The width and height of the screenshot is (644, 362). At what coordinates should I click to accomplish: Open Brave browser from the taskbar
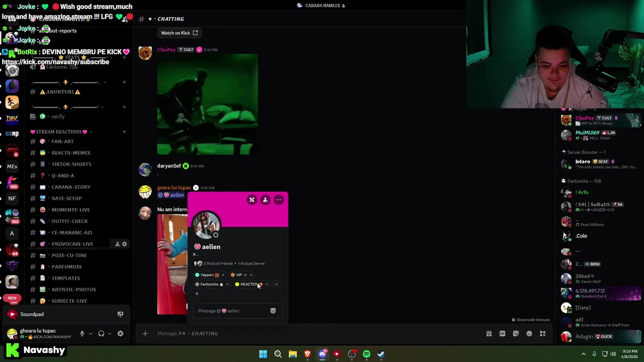coord(307,354)
